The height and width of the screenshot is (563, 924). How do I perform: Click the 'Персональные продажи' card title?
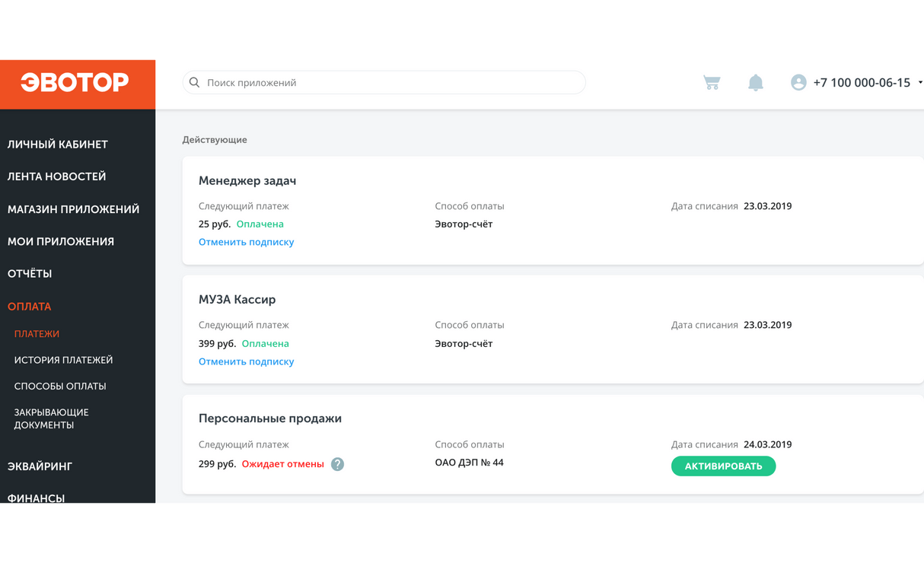(x=270, y=418)
